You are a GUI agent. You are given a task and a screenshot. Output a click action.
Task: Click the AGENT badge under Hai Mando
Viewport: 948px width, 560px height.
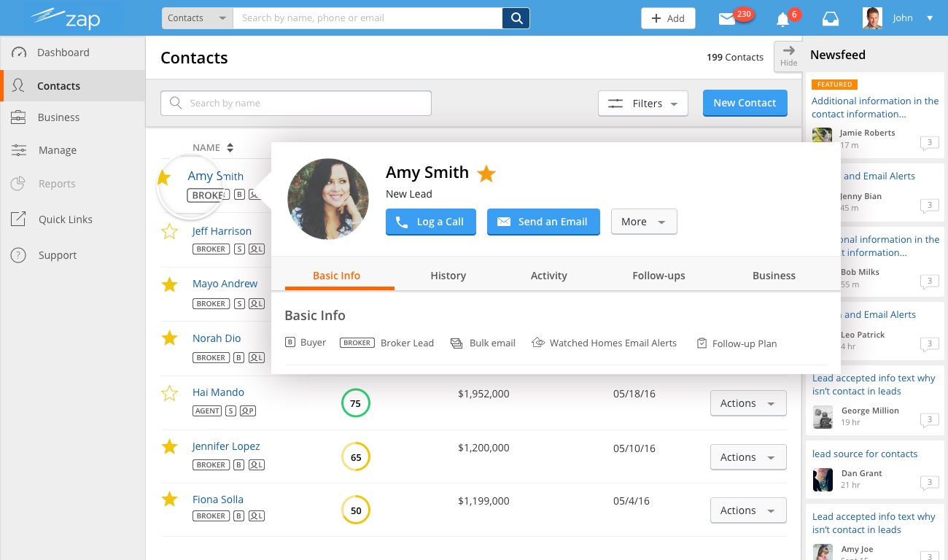207,411
